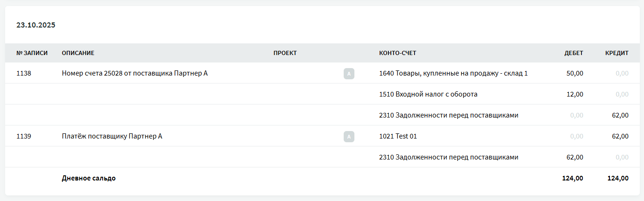
Task: Click the 'Дневное сальдо' total row label
Action: (89, 178)
